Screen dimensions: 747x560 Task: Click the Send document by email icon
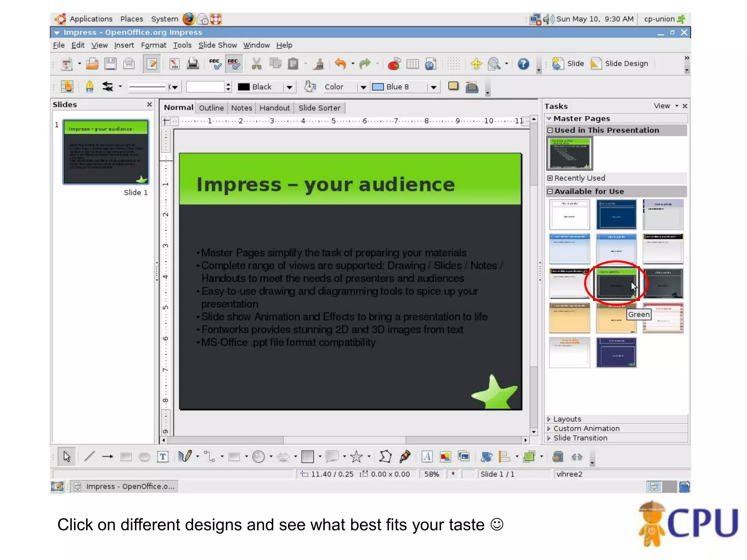coord(129,64)
